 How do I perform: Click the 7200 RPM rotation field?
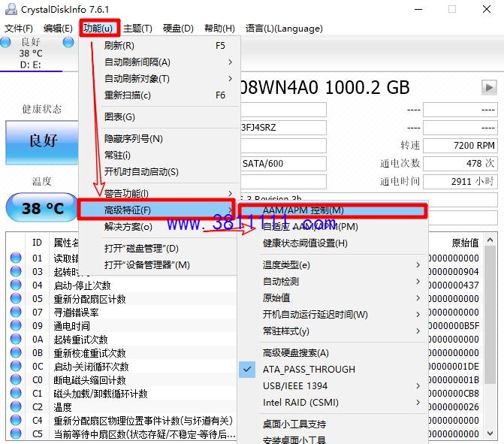460,145
